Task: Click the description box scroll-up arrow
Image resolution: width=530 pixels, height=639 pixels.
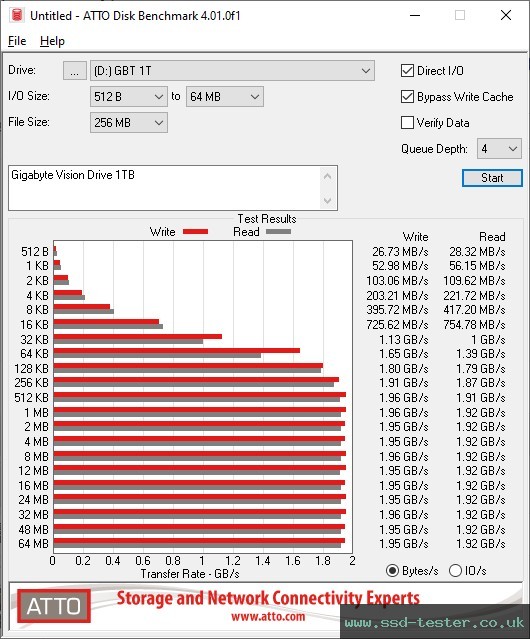Action: click(328, 176)
